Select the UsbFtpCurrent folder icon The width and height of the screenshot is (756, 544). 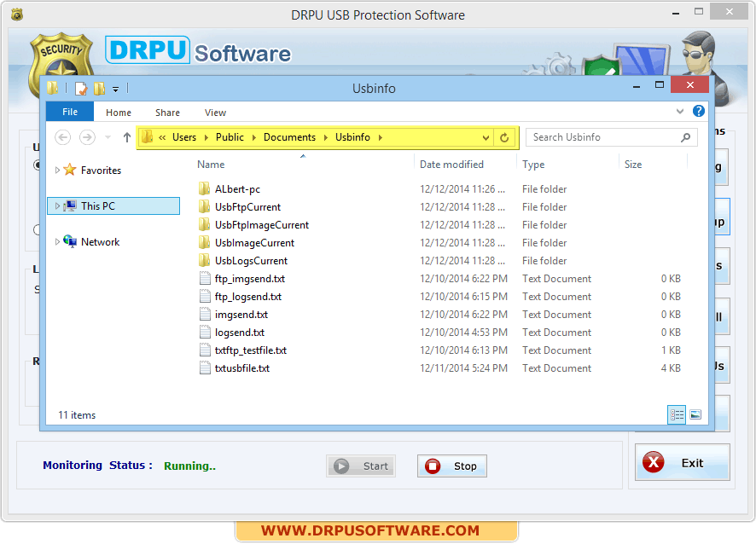point(205,206)
